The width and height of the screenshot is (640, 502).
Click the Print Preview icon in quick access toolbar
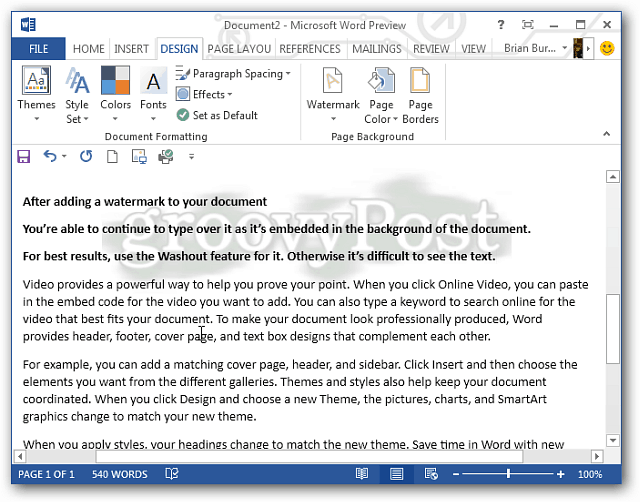point(139,156)
